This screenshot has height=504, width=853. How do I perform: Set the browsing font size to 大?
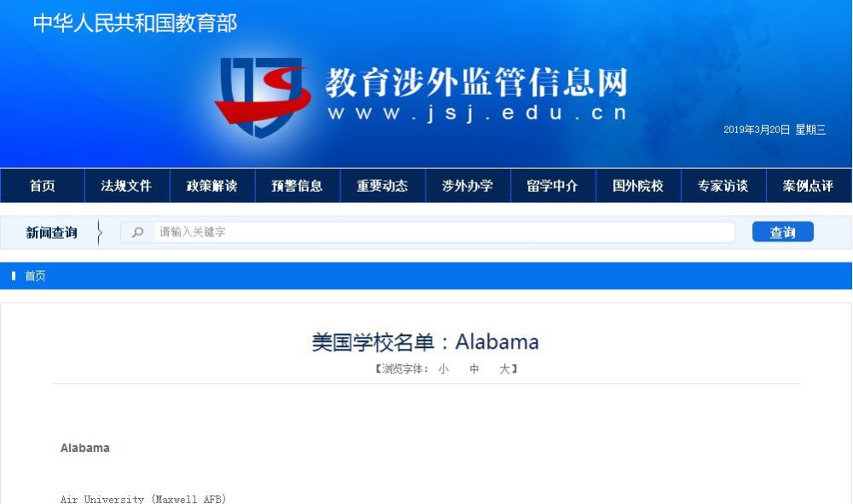click(505, 369)
